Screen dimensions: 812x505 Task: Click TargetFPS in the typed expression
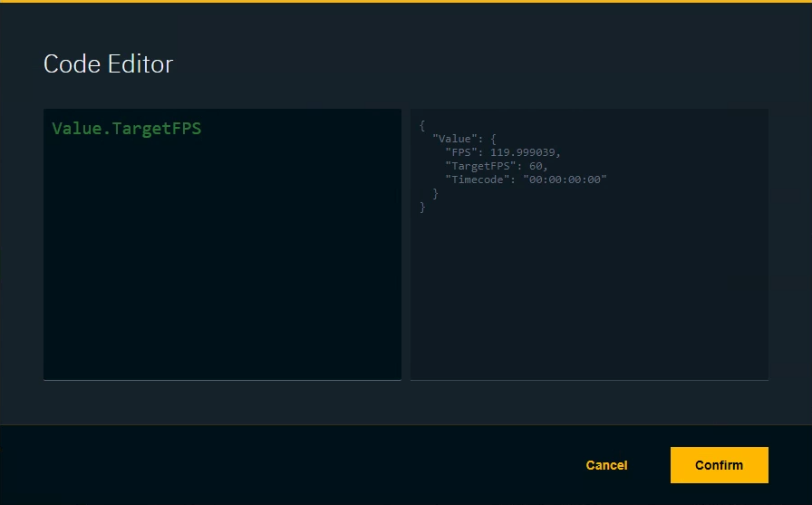coord(154,129)
